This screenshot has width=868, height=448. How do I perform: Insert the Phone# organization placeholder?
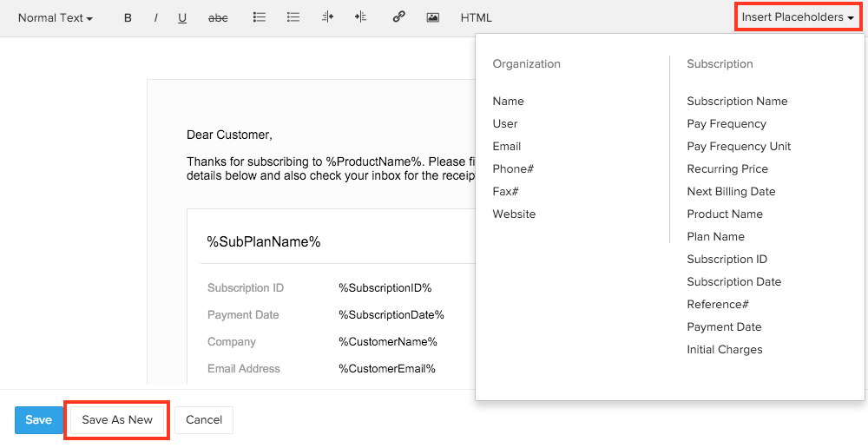513,168
